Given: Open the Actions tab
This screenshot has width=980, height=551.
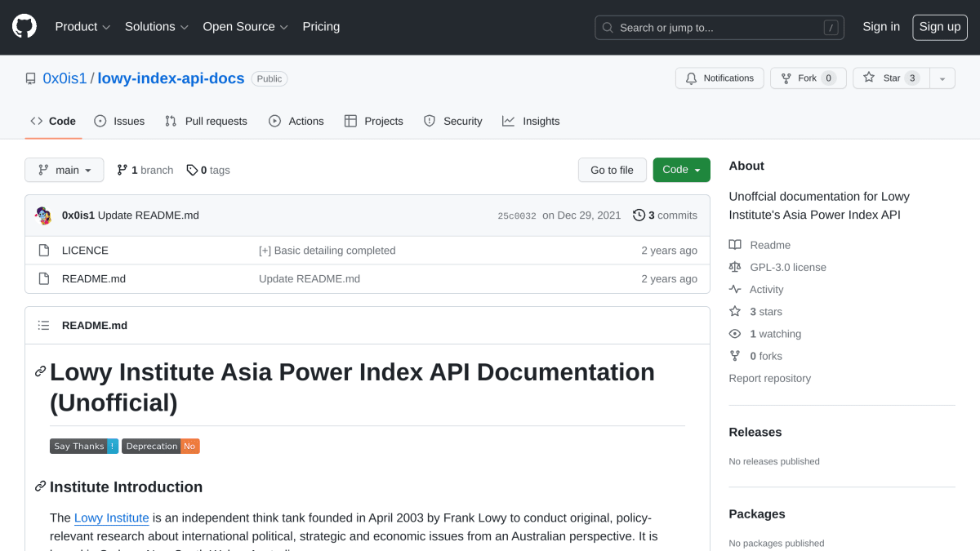Looking at the screenshot, I should click(296, 121).
